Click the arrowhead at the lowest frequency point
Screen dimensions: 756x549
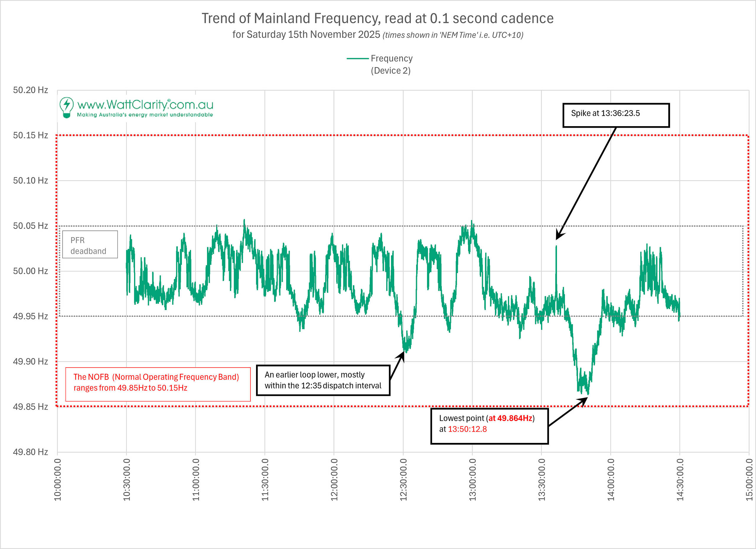pyautogui.click(x=584, y=401)
